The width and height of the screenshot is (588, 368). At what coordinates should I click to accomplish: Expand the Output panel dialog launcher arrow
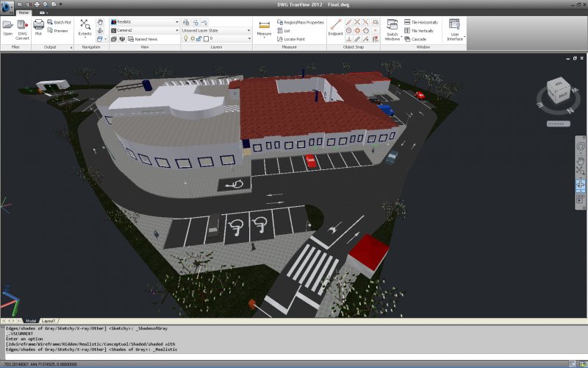pyautogui.click(x=71, y=47)
